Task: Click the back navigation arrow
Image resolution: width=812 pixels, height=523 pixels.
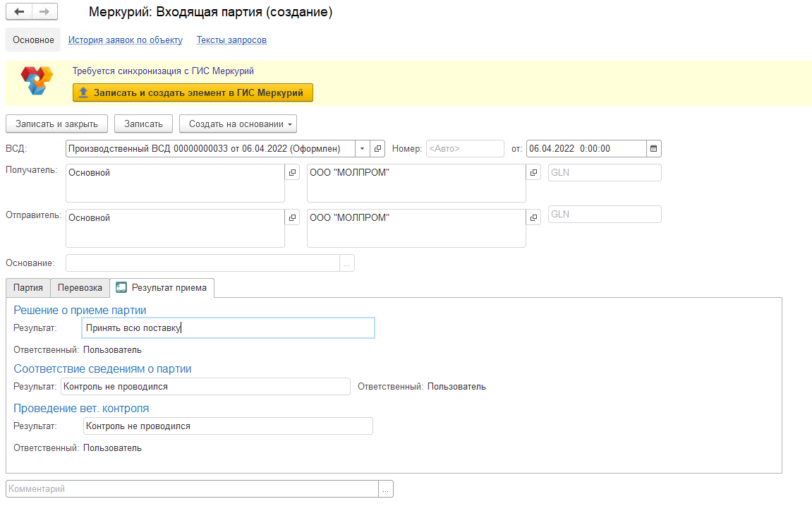Action: [x=19, y=12]
